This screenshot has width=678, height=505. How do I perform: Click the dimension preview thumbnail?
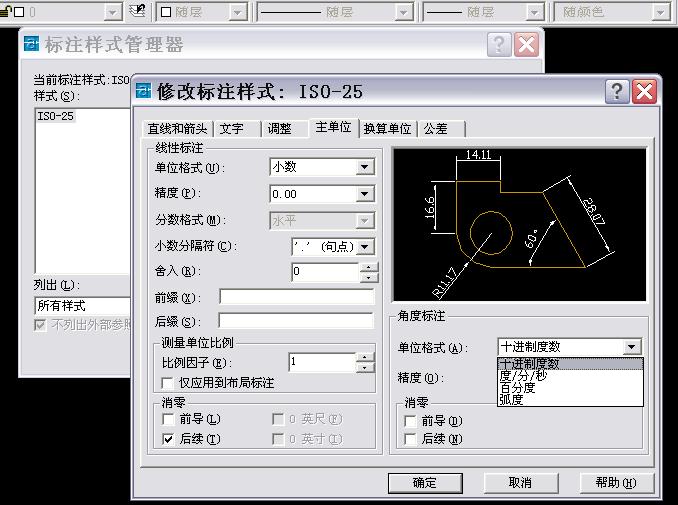pos(519,225)
